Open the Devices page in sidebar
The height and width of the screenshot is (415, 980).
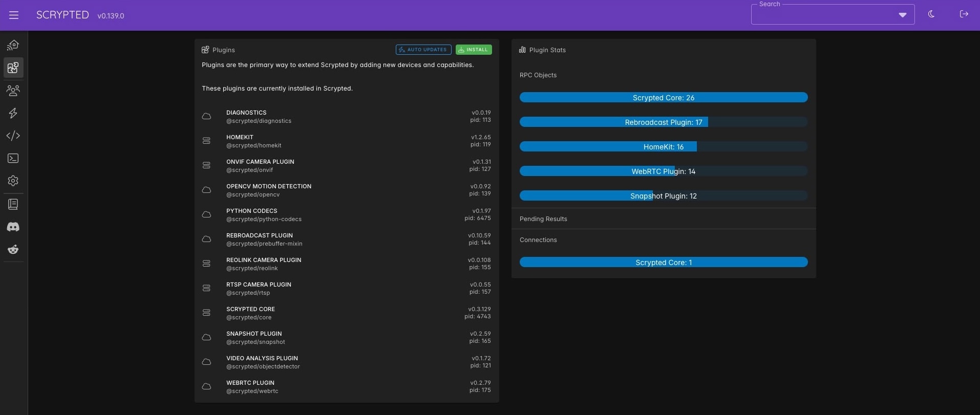click(x=13, y=45)
